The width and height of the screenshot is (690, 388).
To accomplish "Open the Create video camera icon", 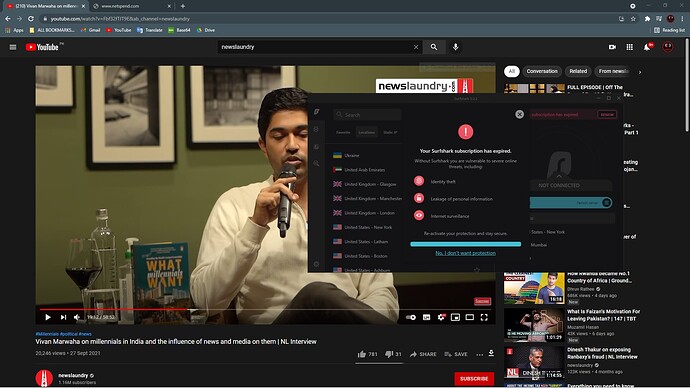I will [612, 47].
